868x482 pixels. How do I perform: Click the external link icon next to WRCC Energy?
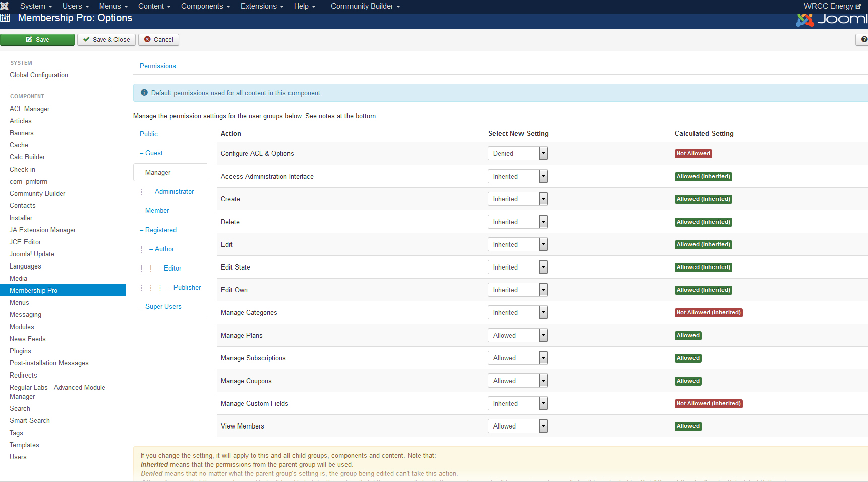coord(858,6)
